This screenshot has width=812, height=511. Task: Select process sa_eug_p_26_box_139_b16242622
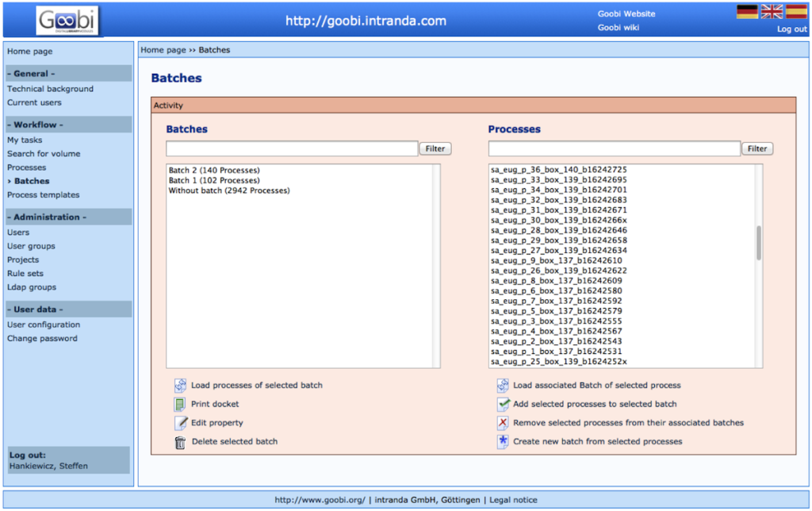click(559, 271)
